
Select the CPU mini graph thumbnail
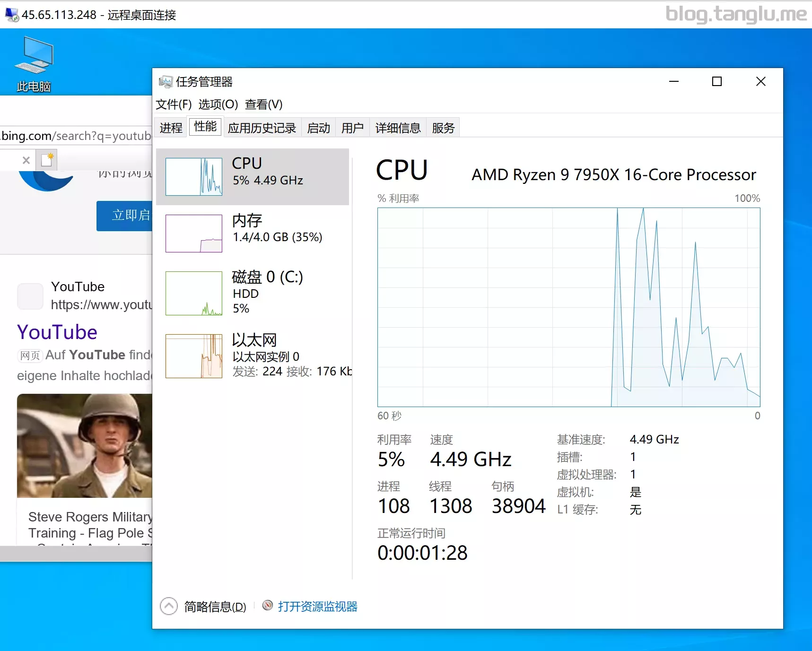point(194,177)
